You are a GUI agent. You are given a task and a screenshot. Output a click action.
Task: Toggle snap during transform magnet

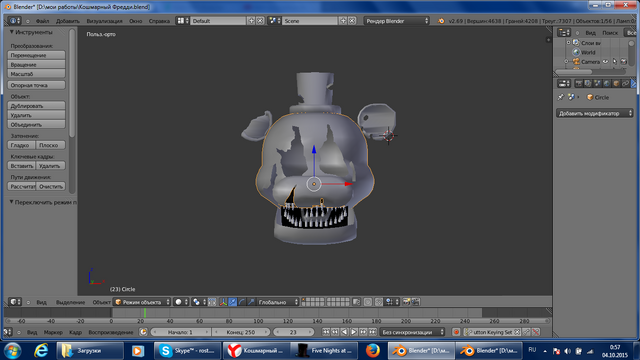[378, 302]
